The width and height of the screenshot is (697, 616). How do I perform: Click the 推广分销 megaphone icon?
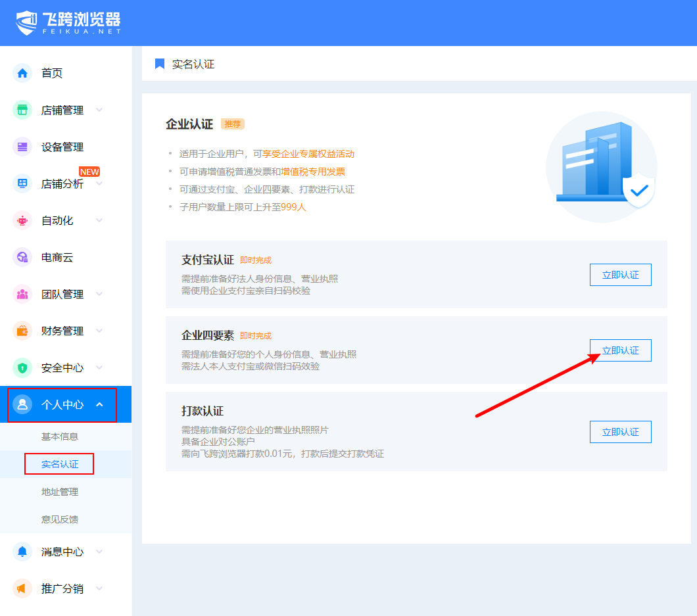point(22,588)
